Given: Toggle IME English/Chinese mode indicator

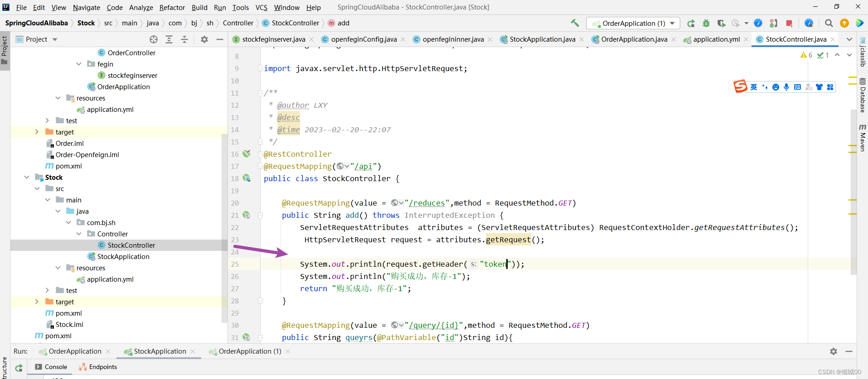Looking at the screenshot, I should coord(754,87).
